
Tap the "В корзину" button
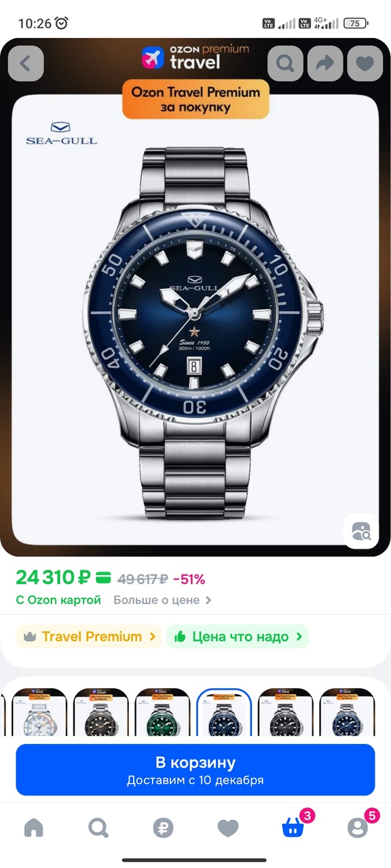[195, 770]
